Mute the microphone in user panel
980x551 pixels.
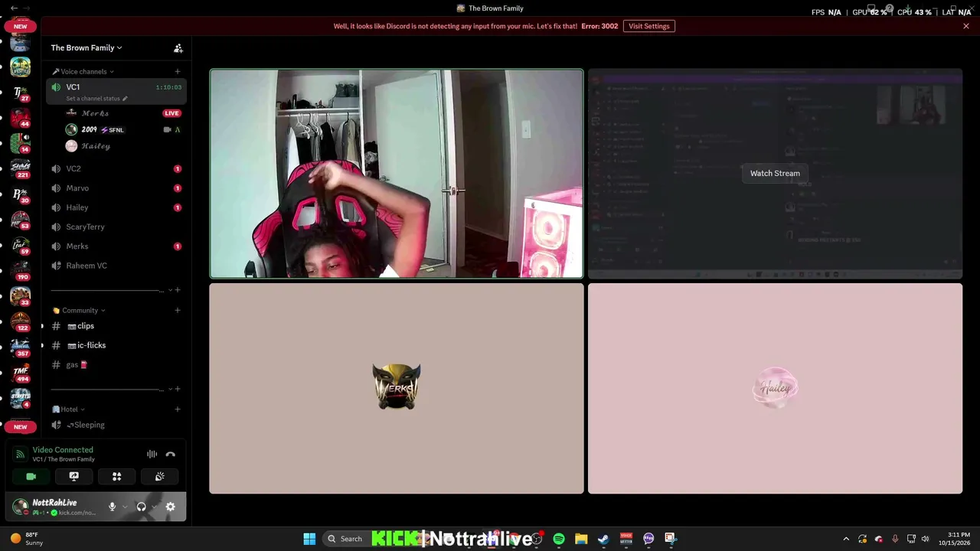point(112,507)
